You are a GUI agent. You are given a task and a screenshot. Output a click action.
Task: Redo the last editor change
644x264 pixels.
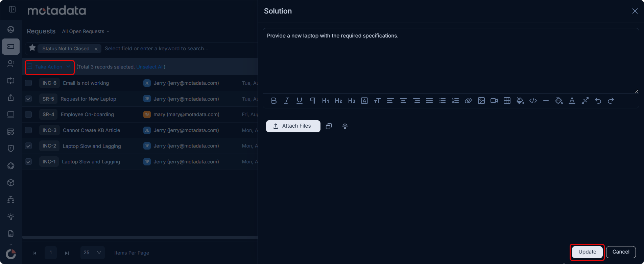coord(611,101)
